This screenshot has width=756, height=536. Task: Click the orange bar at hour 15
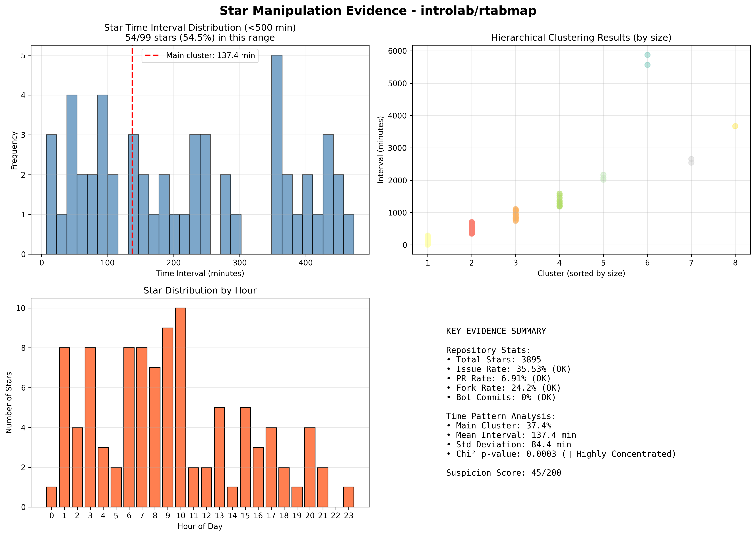245,457
